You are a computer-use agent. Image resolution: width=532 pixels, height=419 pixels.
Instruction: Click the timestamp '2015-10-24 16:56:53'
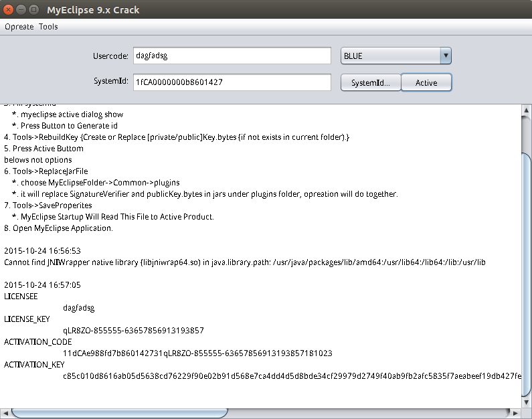coord(42,251)
